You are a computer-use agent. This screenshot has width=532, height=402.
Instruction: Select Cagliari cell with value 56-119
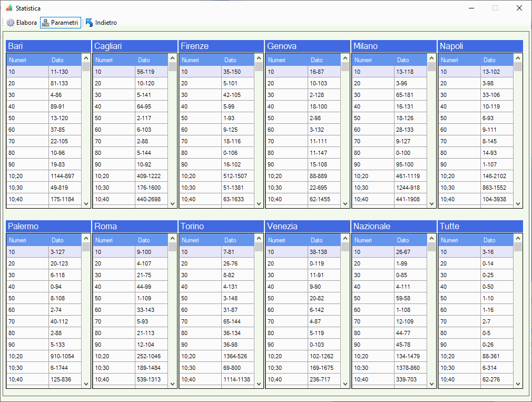point(152,72)
